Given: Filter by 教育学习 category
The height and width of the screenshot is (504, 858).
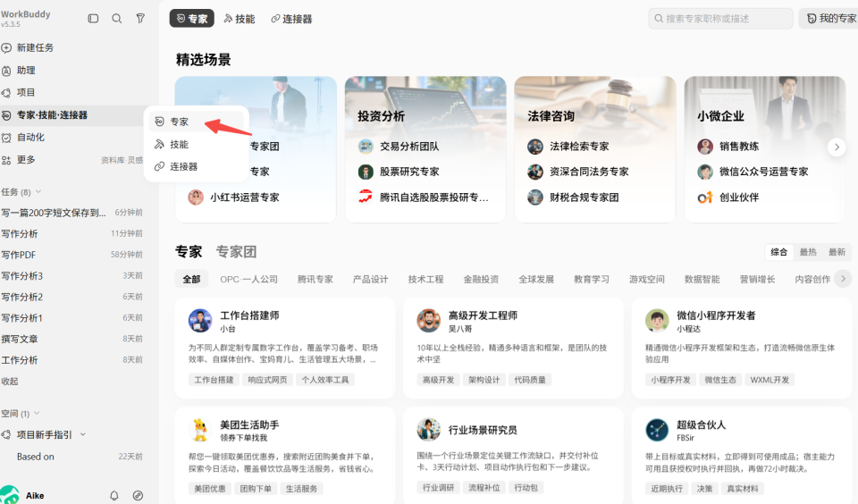Looking at the screenshot, I should (x=592, y=279).
